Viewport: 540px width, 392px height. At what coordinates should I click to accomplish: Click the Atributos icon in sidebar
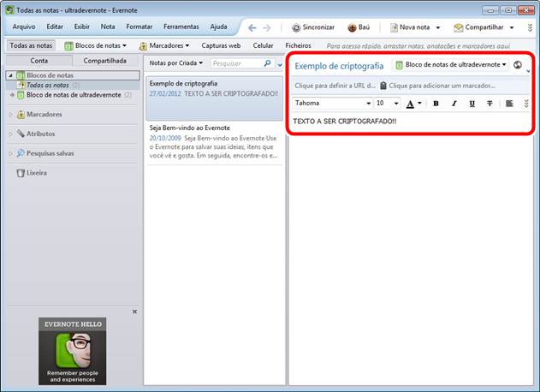click(21, 134)
